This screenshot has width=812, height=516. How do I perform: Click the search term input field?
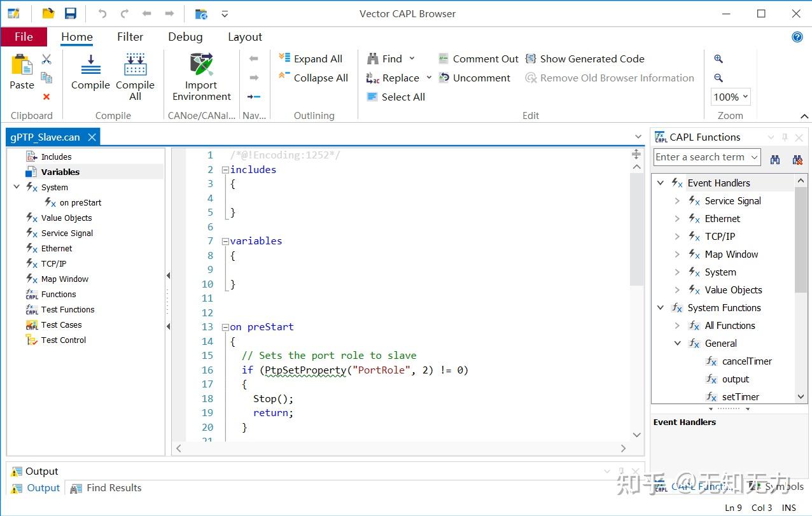(699, 157)
